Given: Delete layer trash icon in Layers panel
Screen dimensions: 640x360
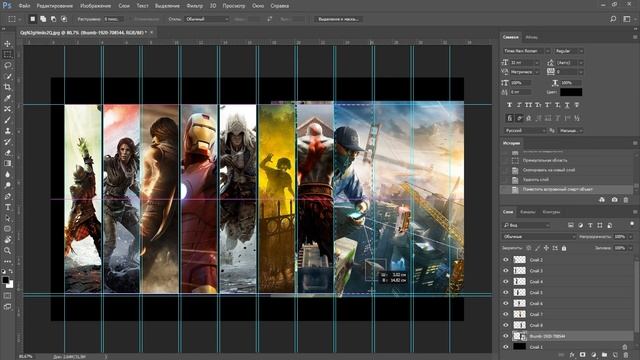Looking at the screenshot, I should [x=626, y=355].
